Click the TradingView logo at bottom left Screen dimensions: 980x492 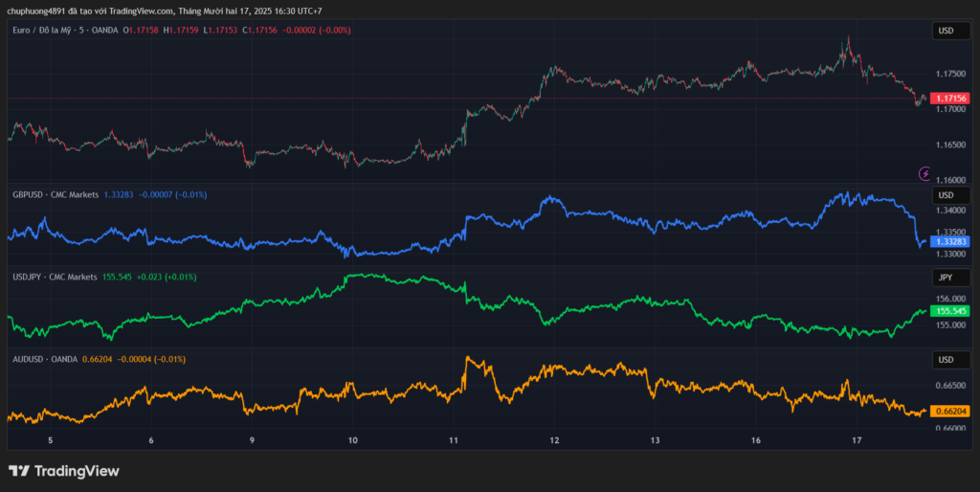click(x=63, y=471)
